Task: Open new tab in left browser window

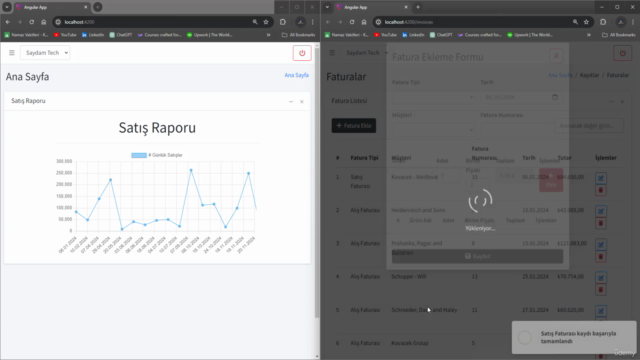Action: [98, 7]
